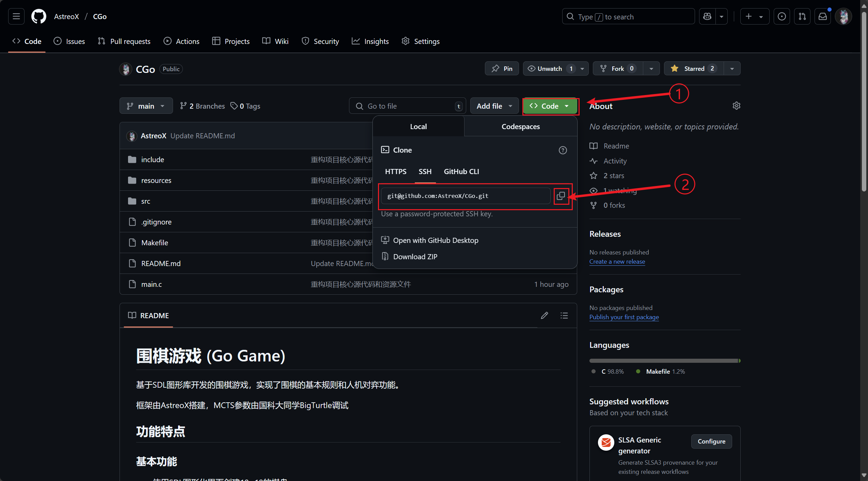This screenshot has width=868, height=481.
Task: Unstar the repository via Starred button
Action: click(x=694, y=68)
